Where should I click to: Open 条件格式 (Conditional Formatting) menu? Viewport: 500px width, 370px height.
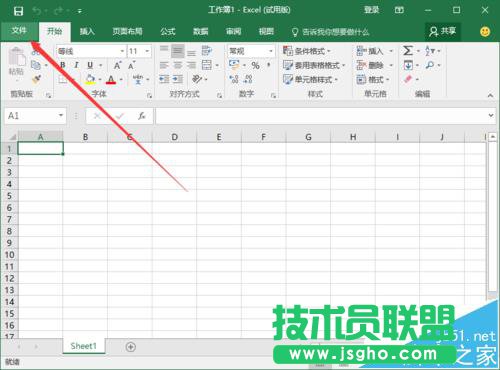306,51
